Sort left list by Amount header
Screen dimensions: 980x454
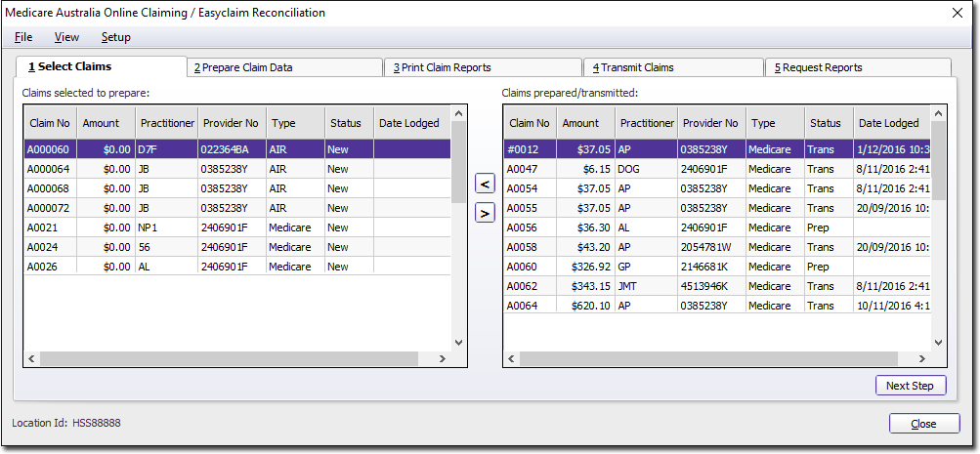pyautogui.click(x=106, y=123)
